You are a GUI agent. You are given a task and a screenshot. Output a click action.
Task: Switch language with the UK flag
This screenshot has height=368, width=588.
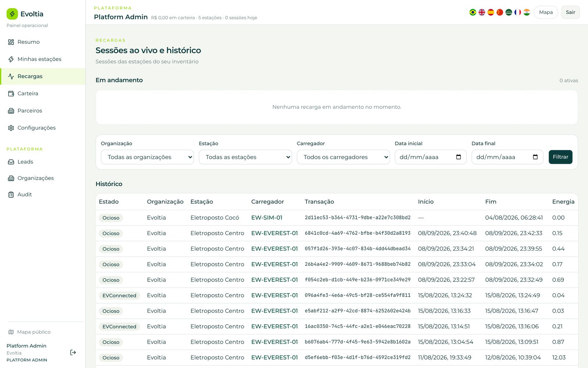(482, 12)
